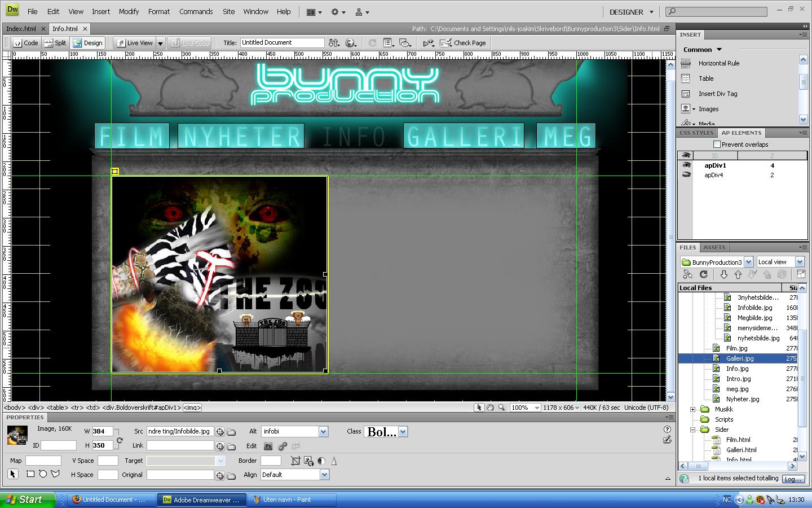Image resolution: width=812 pixels, height=508 pixels.
Task: Switch to Uten navn - Paint taskbar window
Action: point(292,500)
